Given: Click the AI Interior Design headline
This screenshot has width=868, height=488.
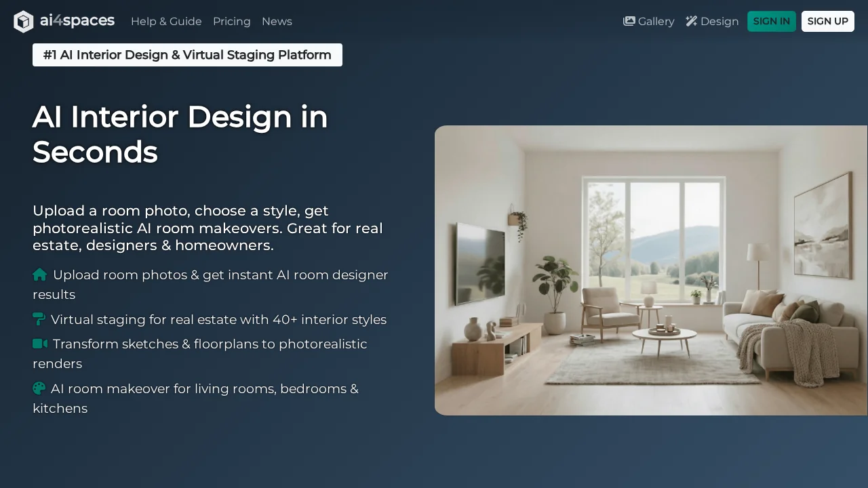Looking at the screenshot, I should (180, 134).
